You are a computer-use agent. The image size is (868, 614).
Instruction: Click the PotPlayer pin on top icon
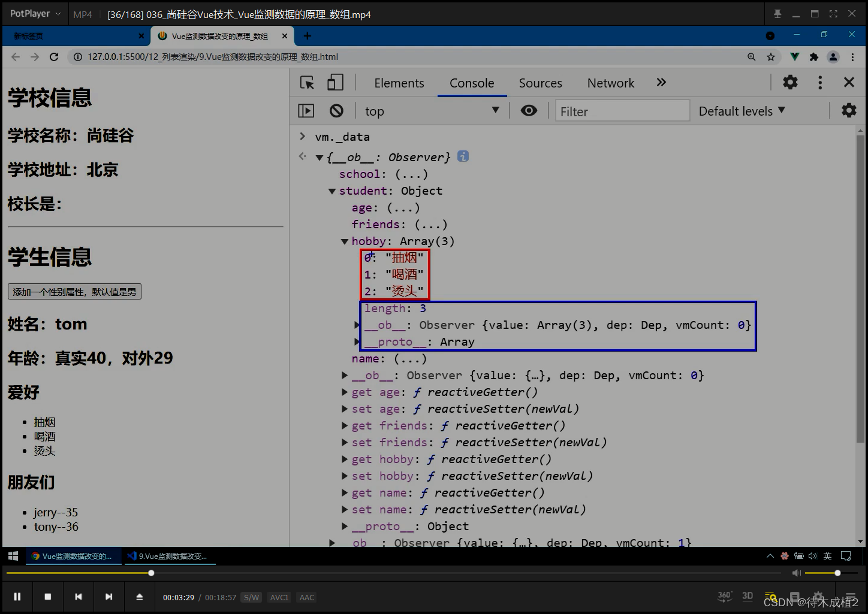pos(777,14)
